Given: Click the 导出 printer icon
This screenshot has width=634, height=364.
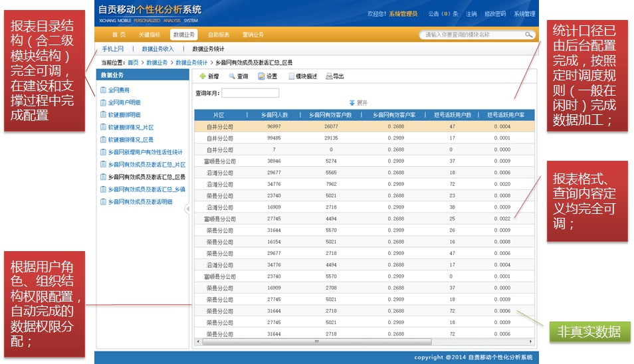Looking at the screenshot, I should tap(329, 76).
